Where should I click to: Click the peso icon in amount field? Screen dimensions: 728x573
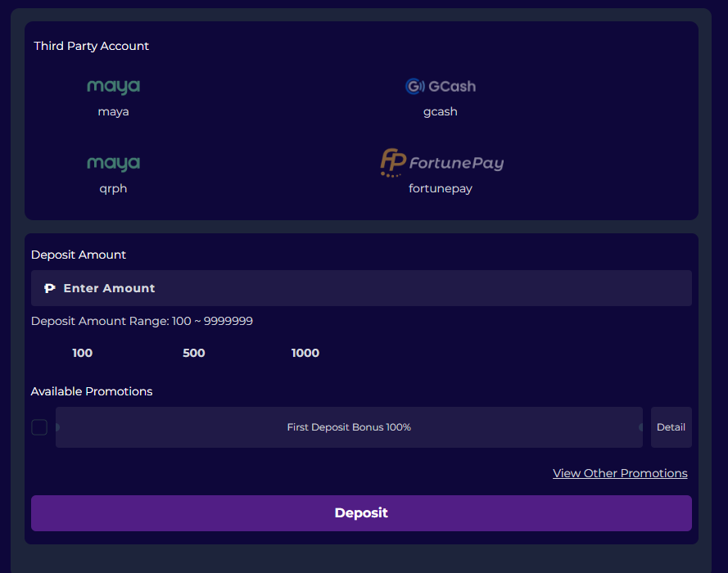(x=50, y=289)
